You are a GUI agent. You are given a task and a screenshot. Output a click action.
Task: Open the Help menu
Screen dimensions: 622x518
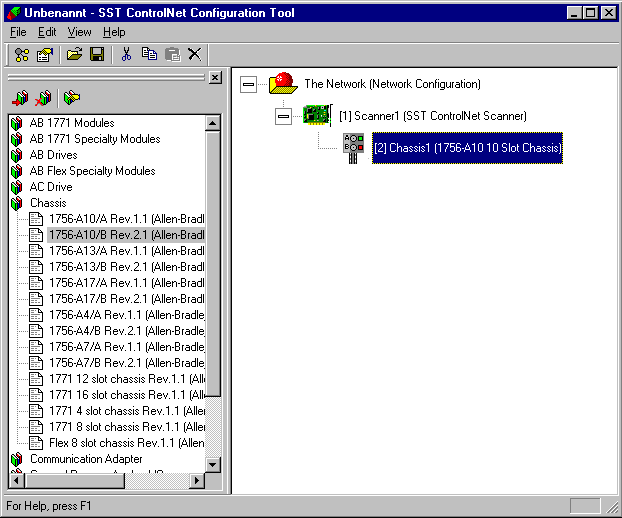pos(114,32)
